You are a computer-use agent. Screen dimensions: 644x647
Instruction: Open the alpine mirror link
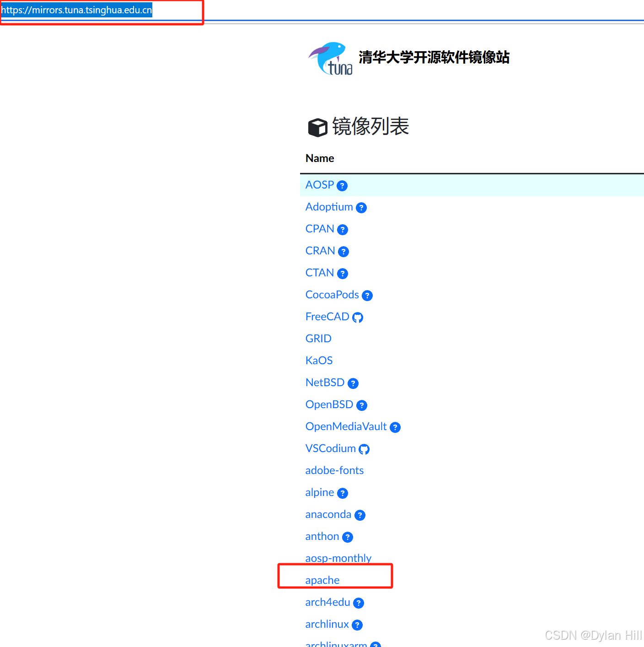click(320, 493)
